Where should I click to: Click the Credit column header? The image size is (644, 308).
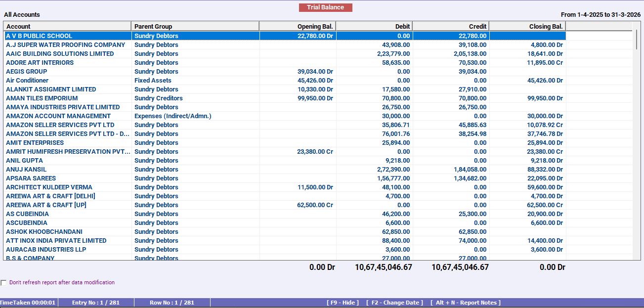pos(477,26)
